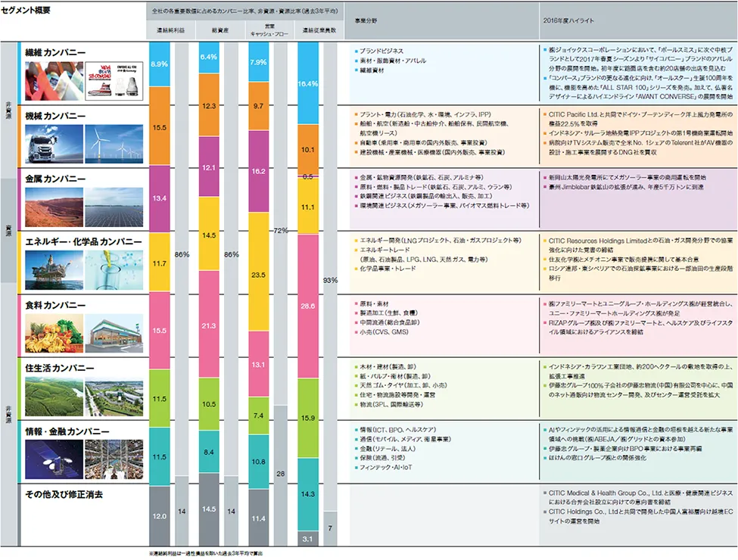Click the 繊維資材 bullet item
This screenshot has height=560, width=738.
point(369,70)
